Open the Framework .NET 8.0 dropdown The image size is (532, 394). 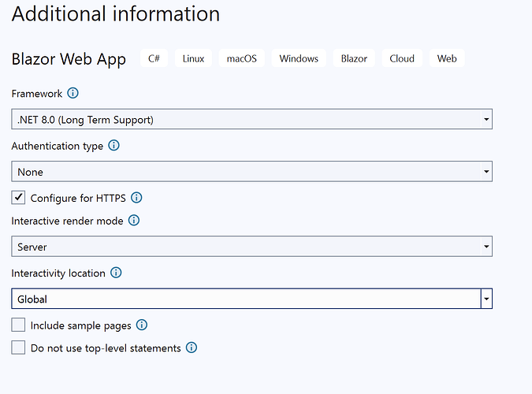tap(251, 120)
